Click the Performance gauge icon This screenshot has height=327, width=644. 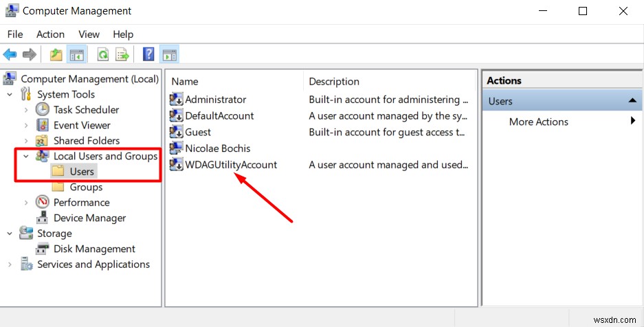pos(43,202)
